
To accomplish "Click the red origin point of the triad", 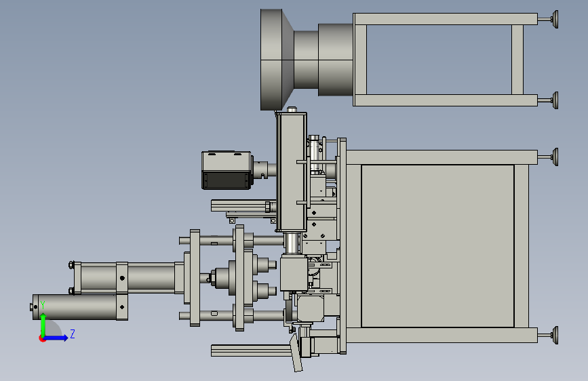I will [x=42, y=338].
